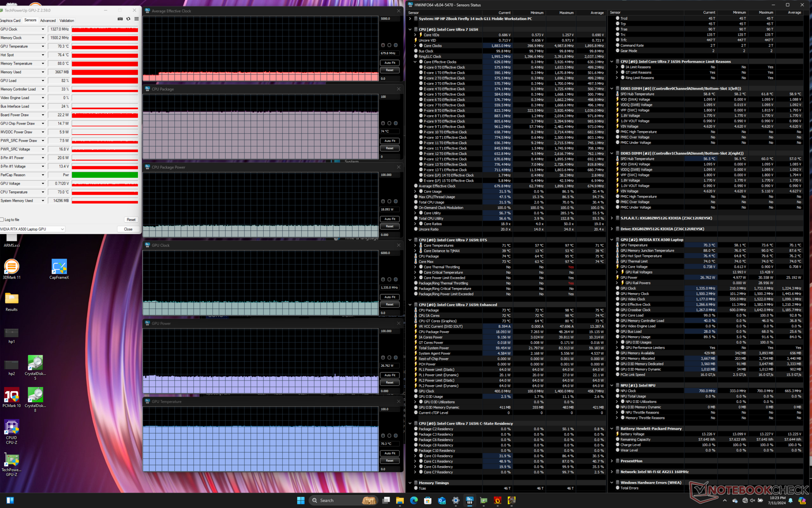Open the CPUID CPU-Z desktop icon
Image resolution: width=812 pixels, height=508 pixels.
coord(11,427)
